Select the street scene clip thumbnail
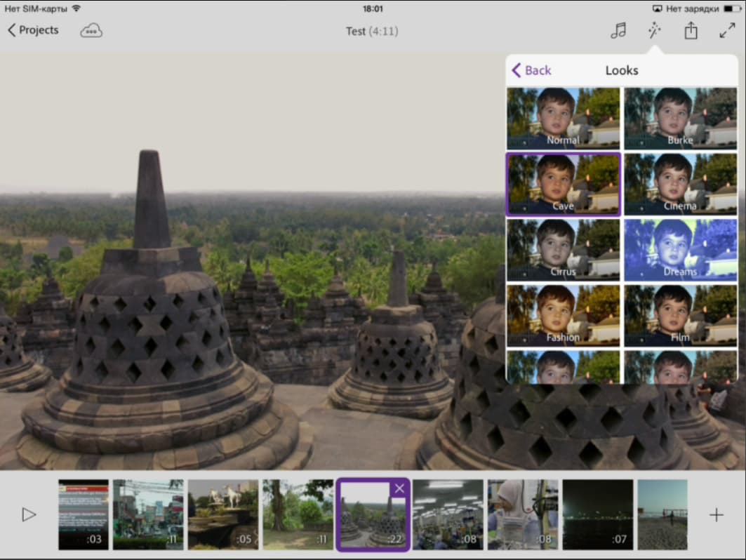The width and height of the screenshot is (746, 560). click(148, 514)
